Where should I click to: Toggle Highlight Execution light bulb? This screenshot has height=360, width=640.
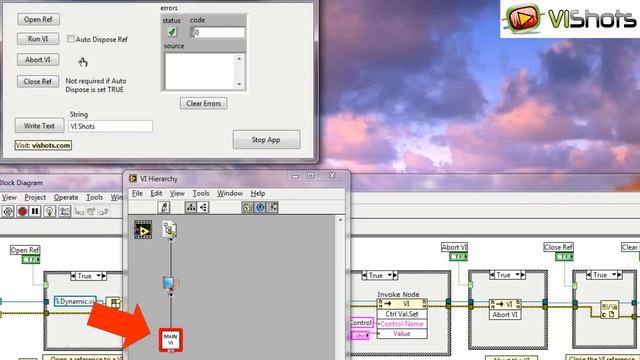(x=49, y=211)
